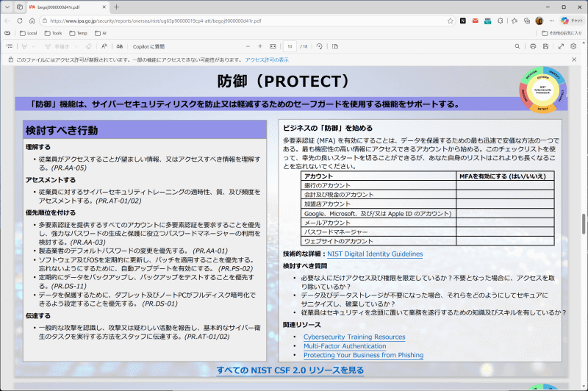588x391 pixels.
Task: Open 'Protecting Your Business from Phishing' link
Action: [363, 355]
